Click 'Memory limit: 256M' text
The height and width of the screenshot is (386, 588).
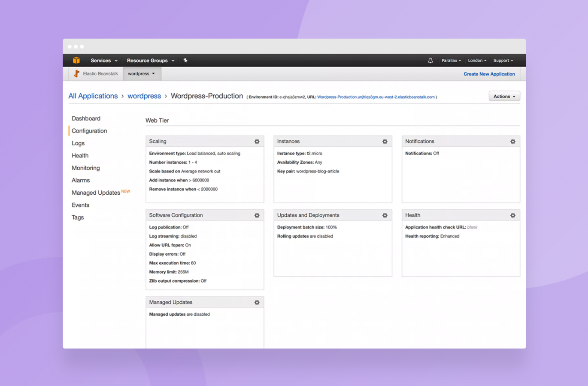pyautogui.click(x=169, y=272)
